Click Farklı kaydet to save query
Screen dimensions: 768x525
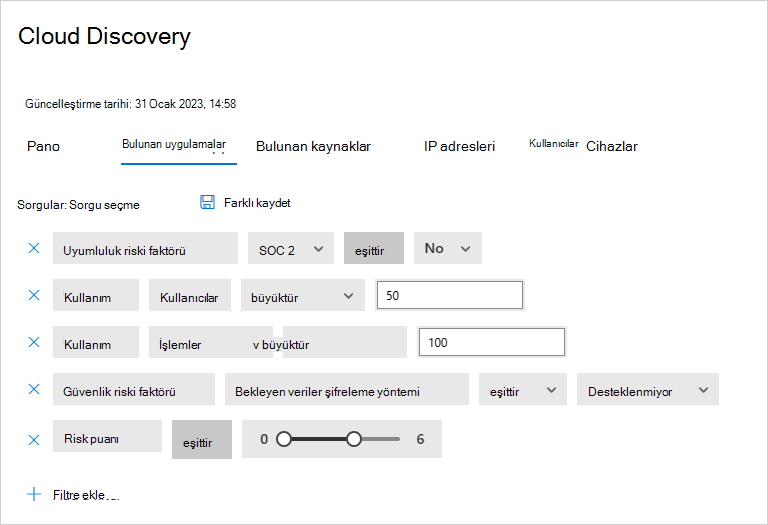(x=257, y=203)
